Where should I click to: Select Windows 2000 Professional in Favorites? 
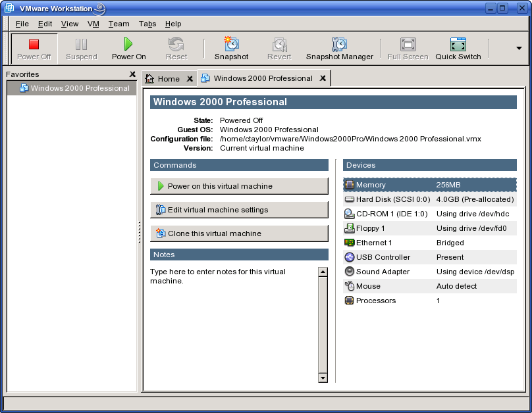72,88
